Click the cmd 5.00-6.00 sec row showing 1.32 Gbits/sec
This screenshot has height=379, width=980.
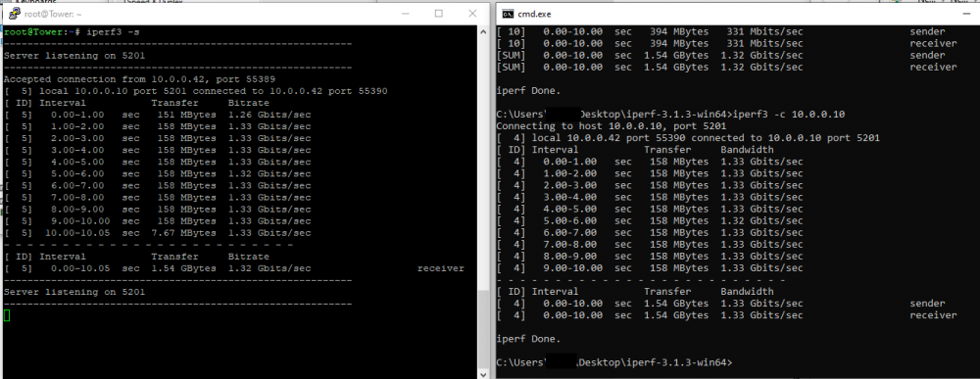tap(650, 221)
